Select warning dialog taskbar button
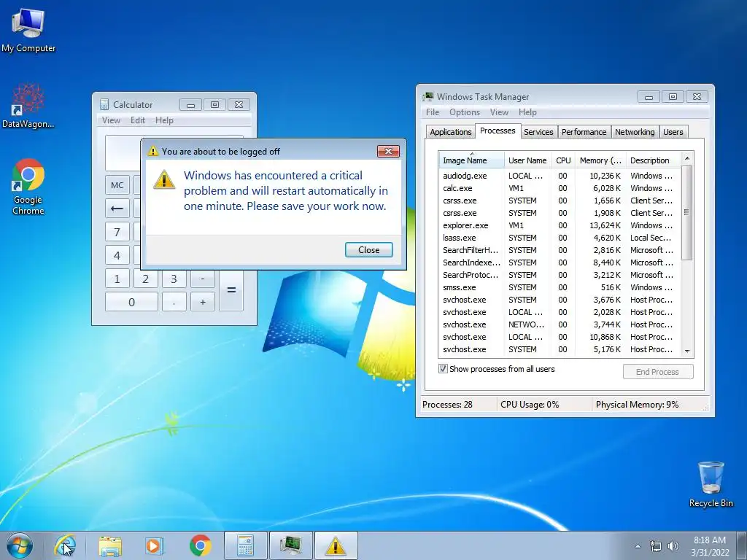 click(x=336, y=545)
